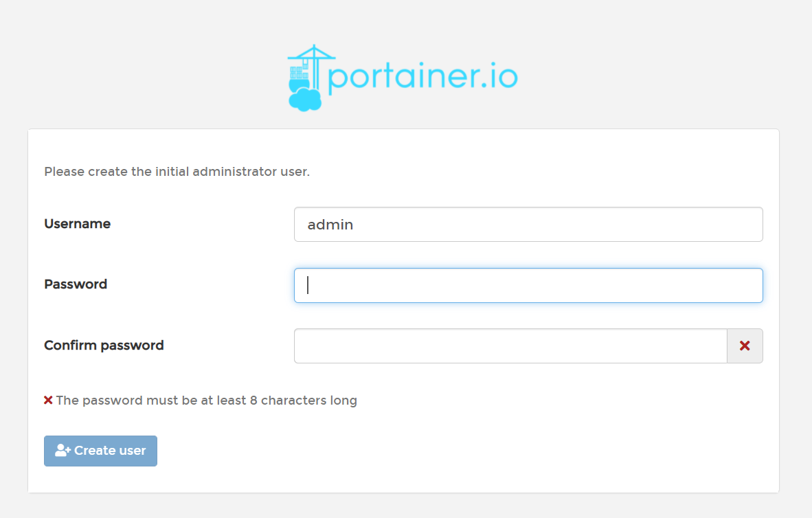Click the Username label

pyautogui.click(x=77, y=224)
